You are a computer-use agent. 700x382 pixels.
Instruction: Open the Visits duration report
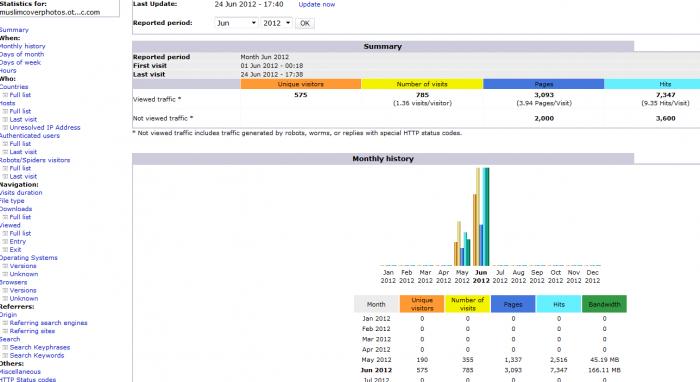click(x=21, y=193)
